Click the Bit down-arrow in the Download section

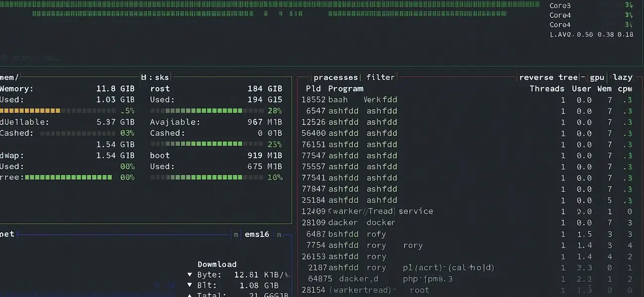(x=190, y=286)
